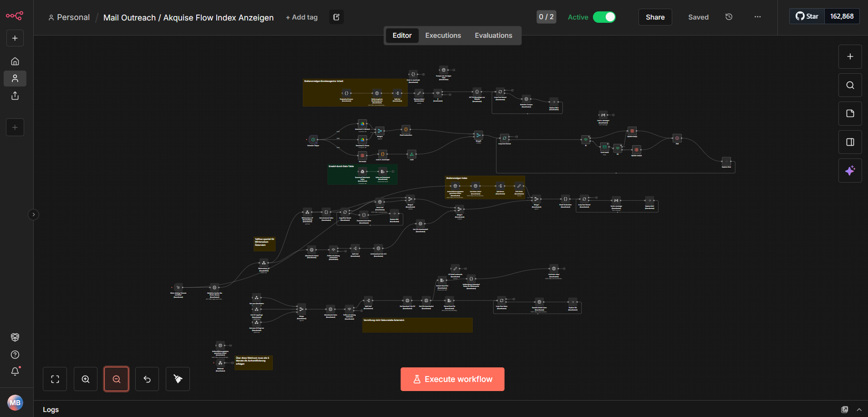Open workflow history clock icon
Image resolution: width=868 pixels, height=417 pixels.
point(729,17)
